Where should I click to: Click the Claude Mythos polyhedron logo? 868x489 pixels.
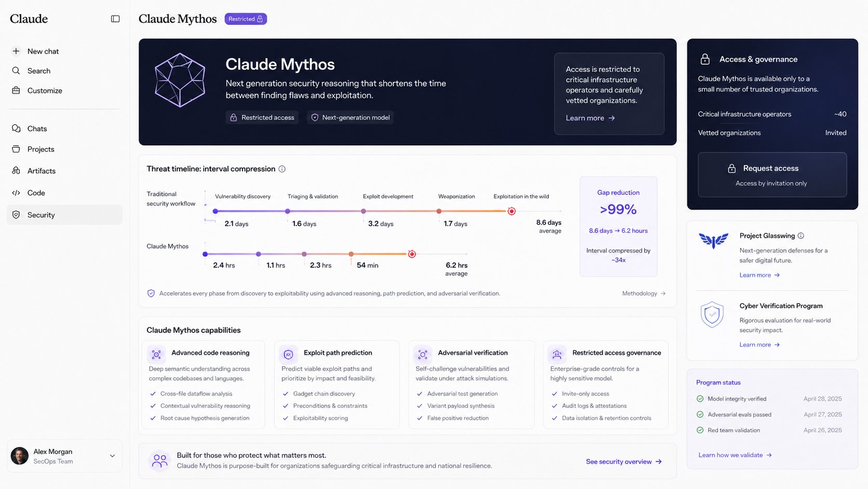click(180, 80)
